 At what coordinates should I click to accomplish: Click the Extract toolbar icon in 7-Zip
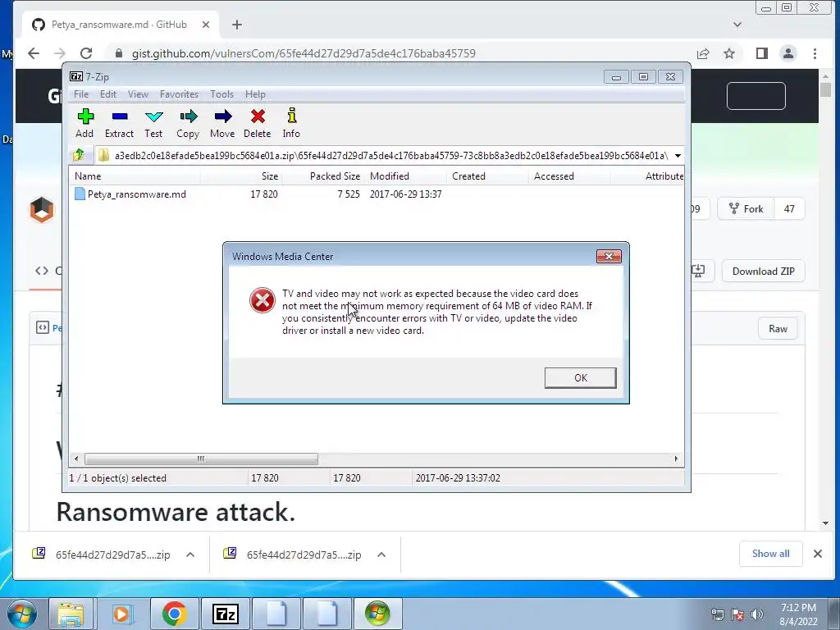119,123
